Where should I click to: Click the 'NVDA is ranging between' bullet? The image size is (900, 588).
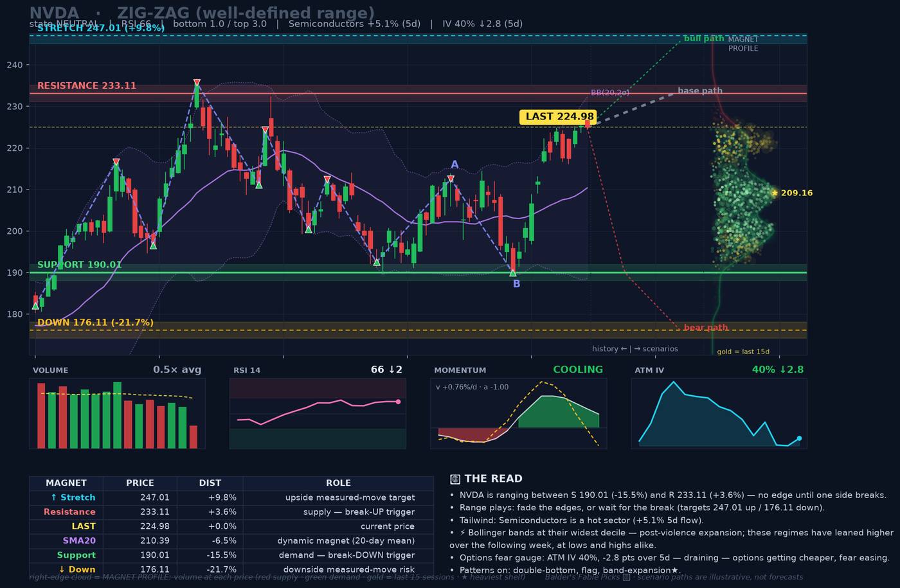tap(668, 495)
